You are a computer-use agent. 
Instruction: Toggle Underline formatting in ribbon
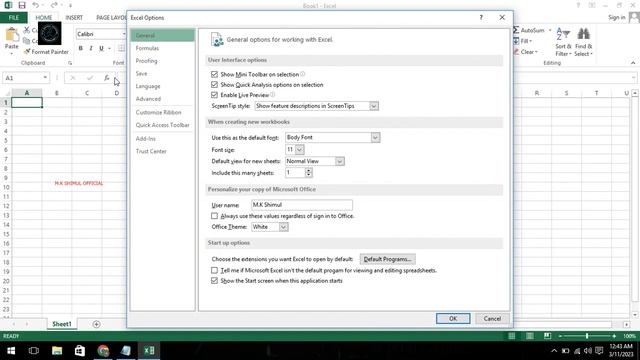(101, 48)
